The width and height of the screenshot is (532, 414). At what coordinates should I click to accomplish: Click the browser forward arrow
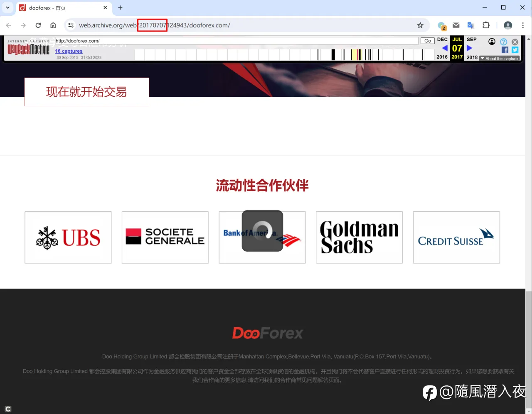pos(23,25)
